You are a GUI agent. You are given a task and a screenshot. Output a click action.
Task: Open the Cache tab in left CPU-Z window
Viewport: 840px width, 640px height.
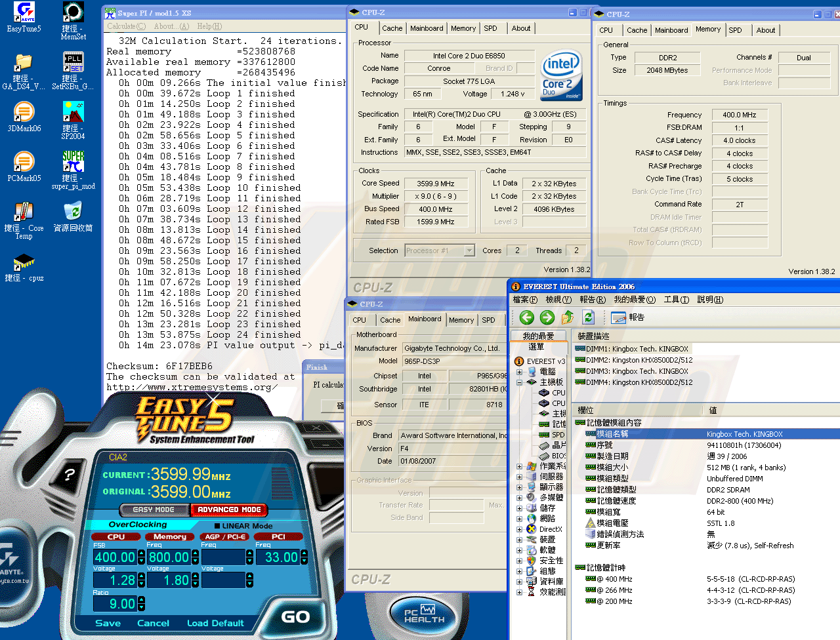[x=392, y=28]
